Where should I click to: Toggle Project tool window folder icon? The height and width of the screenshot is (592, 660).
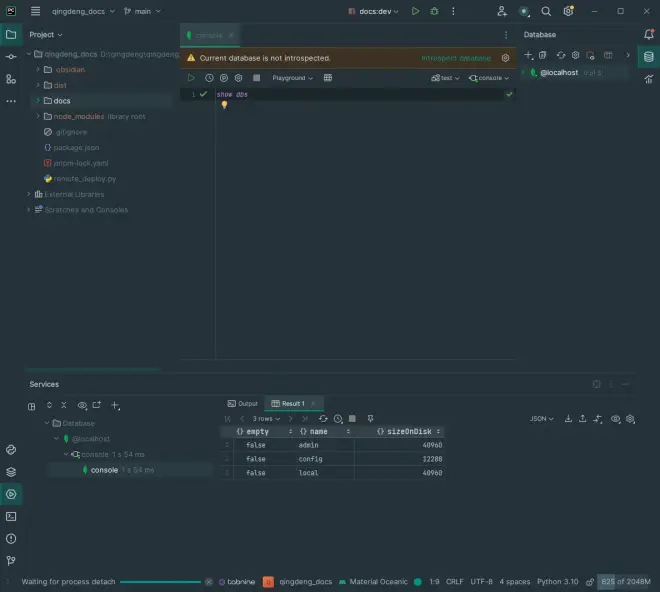11,35
